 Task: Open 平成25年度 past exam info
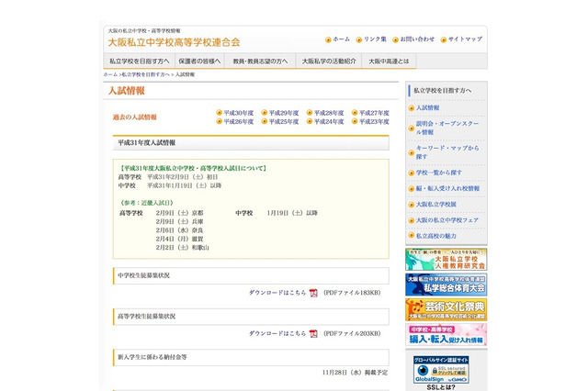(x=284, y=122)
